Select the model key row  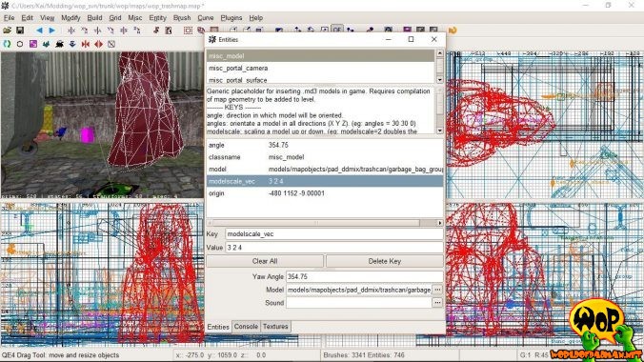click(x=325, y=170)
